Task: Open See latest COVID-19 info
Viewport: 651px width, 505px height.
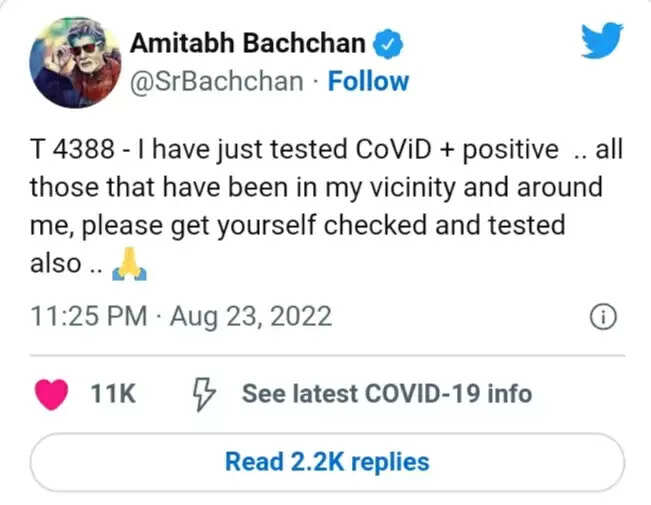Action: click(x=386, y=393)
